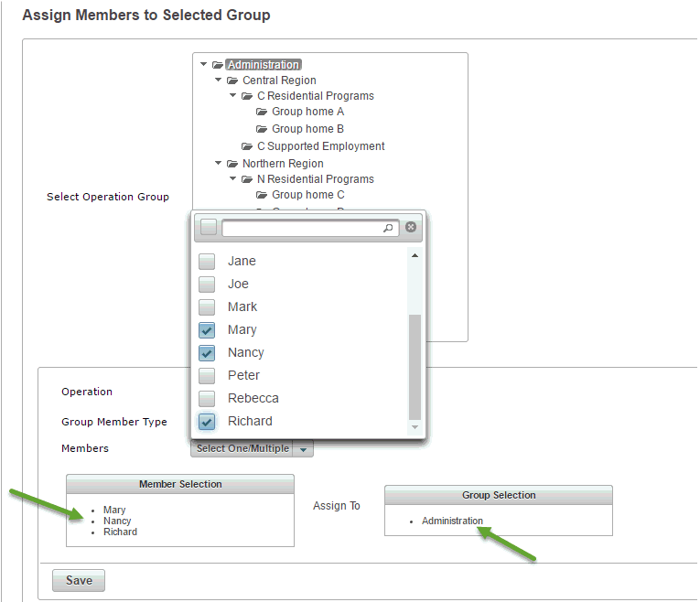Click the member list scrollbar thumb
Viewport: 700px width, 602px height.
pyautogui.click(x=415, y=366)
